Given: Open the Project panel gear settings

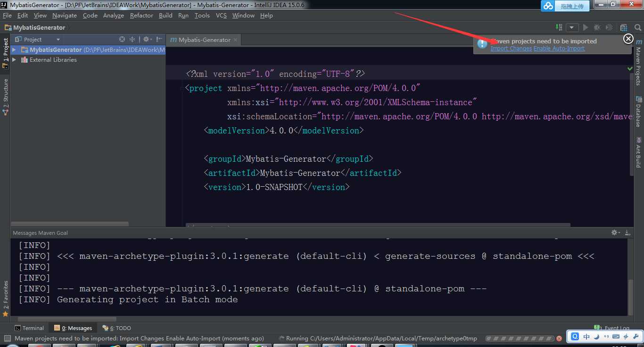Looking at the screenshot, I should [x=147, y=40].
